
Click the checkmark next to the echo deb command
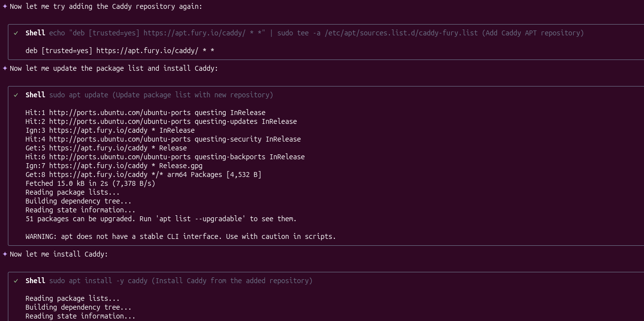click(16, 33)
